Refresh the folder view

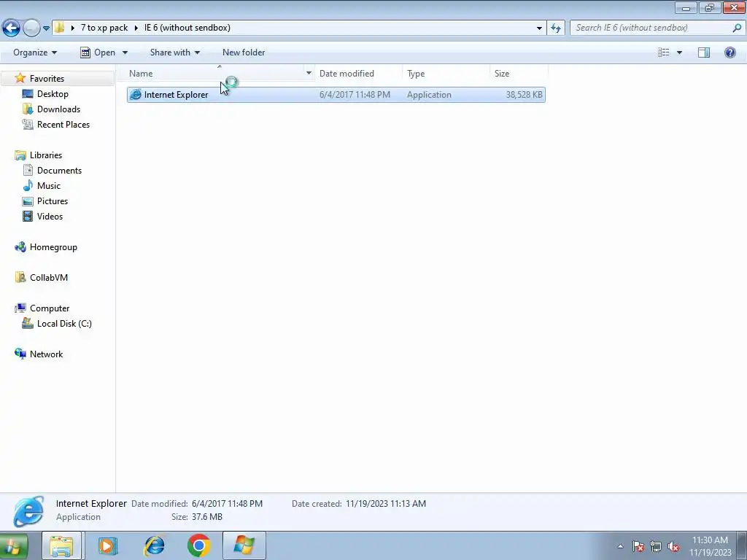tap(555, 28)
